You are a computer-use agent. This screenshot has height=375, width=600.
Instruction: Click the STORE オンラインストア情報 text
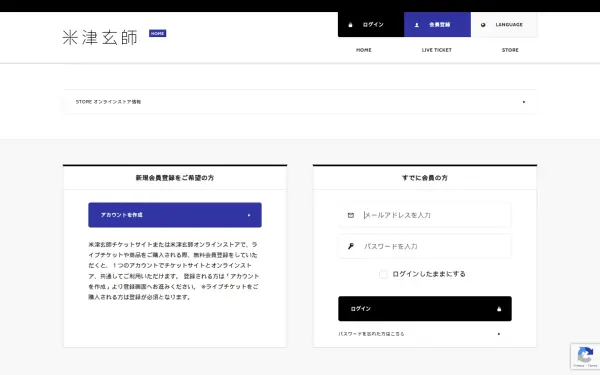pyautogui.click(x=108, y=102)
